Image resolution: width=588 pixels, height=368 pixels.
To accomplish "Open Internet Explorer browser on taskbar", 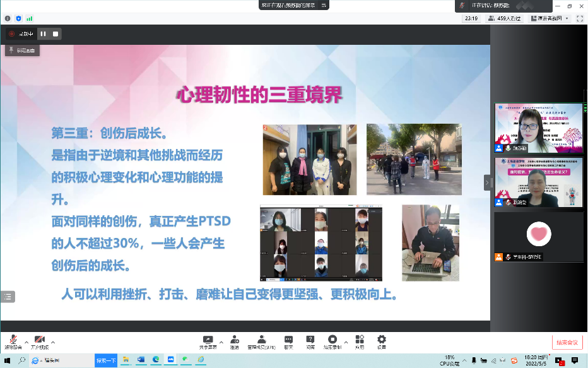I will (35, 360).
